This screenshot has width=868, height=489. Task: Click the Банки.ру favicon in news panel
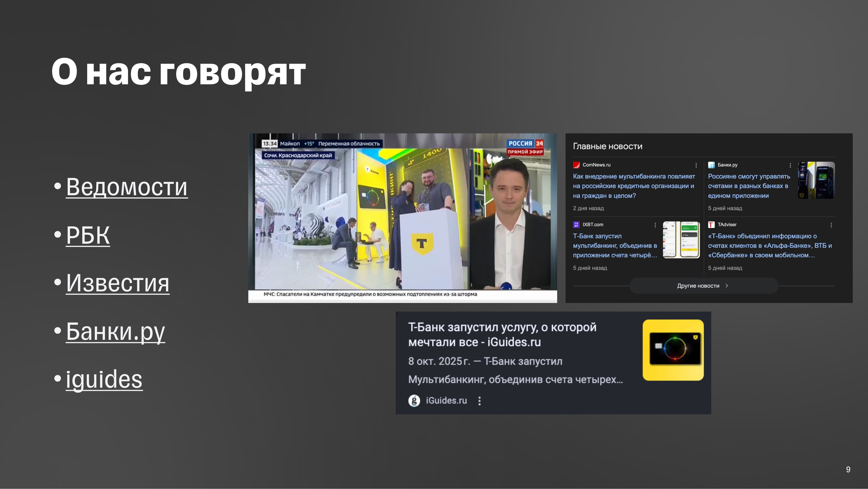[711, 165]
